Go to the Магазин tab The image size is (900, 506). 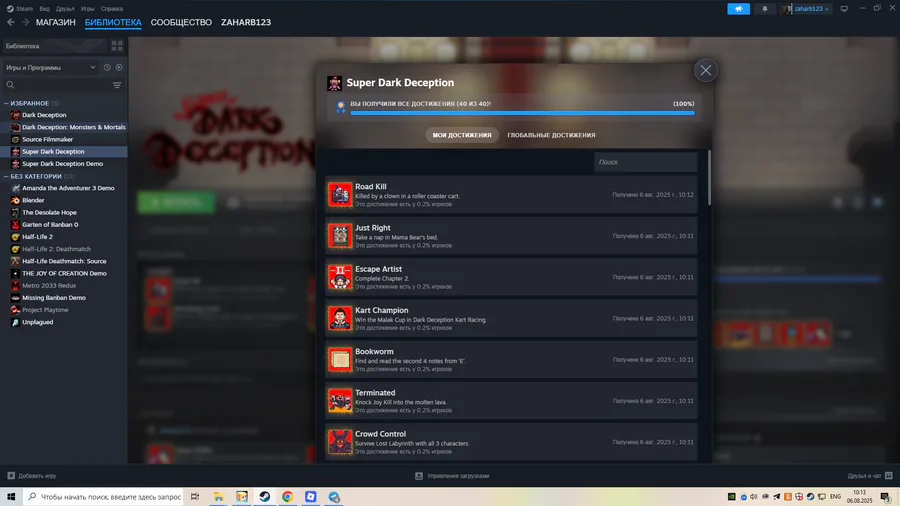[x=56, y=22]
